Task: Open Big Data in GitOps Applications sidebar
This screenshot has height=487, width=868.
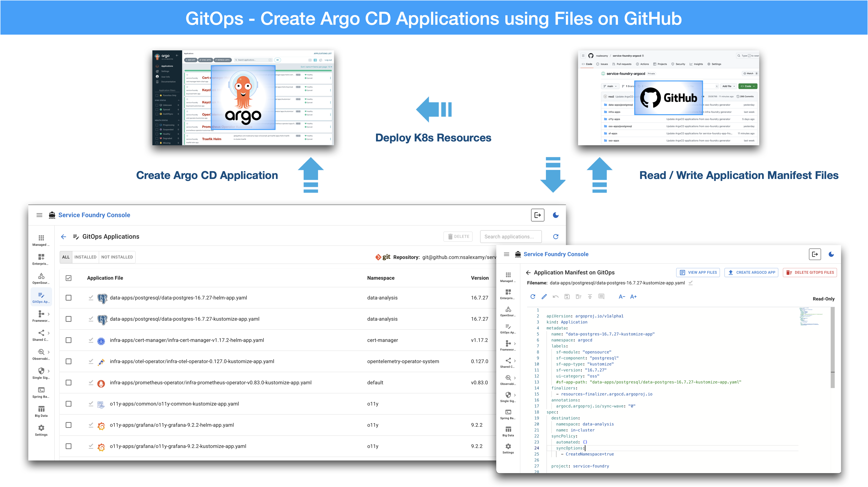Action: tap(41, 411)
